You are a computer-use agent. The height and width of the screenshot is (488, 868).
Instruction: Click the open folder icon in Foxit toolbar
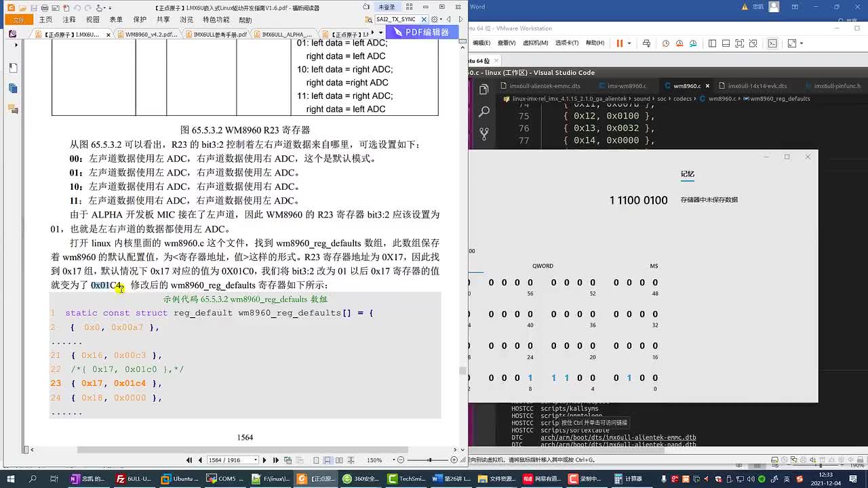pos(23,7)
